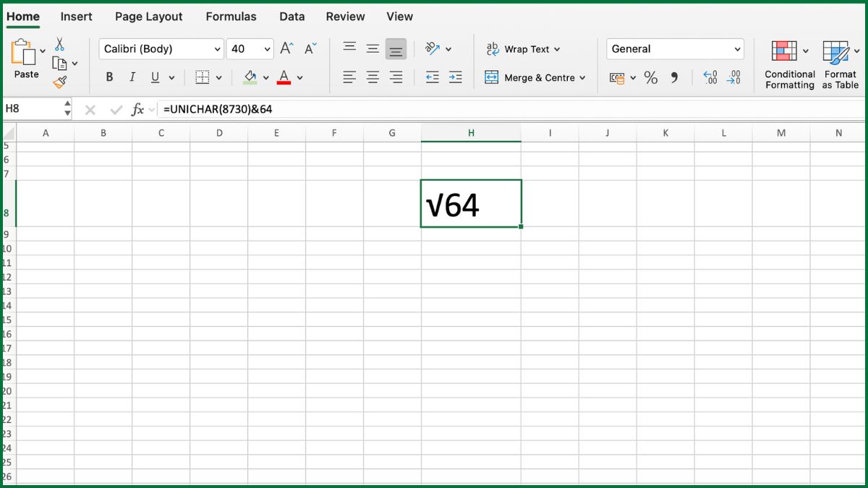Toggle Wrap Text for the selection
This screenshot has height=488, width=868.
pyautogui.click(x=524, y=49)
